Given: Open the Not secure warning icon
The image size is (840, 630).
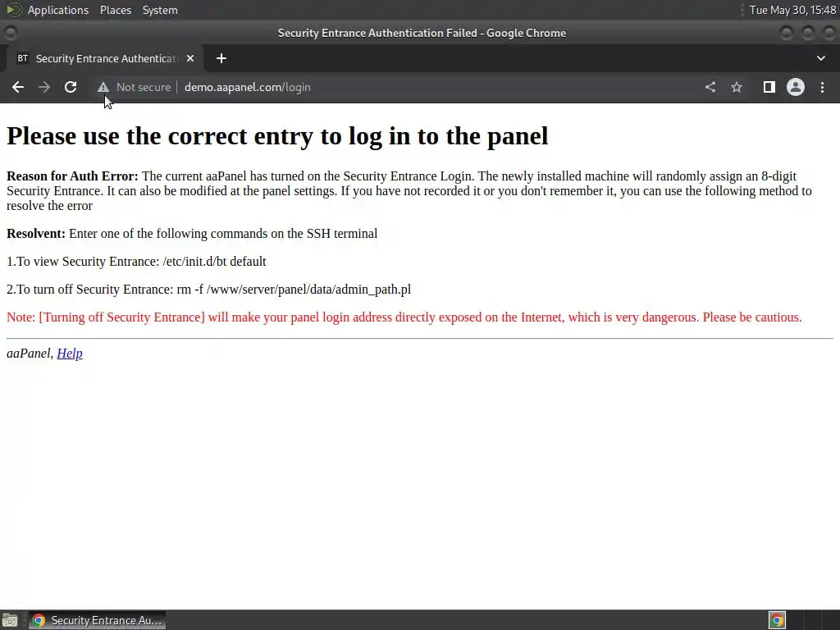Looking at the screenshot, I should [103, 87].
